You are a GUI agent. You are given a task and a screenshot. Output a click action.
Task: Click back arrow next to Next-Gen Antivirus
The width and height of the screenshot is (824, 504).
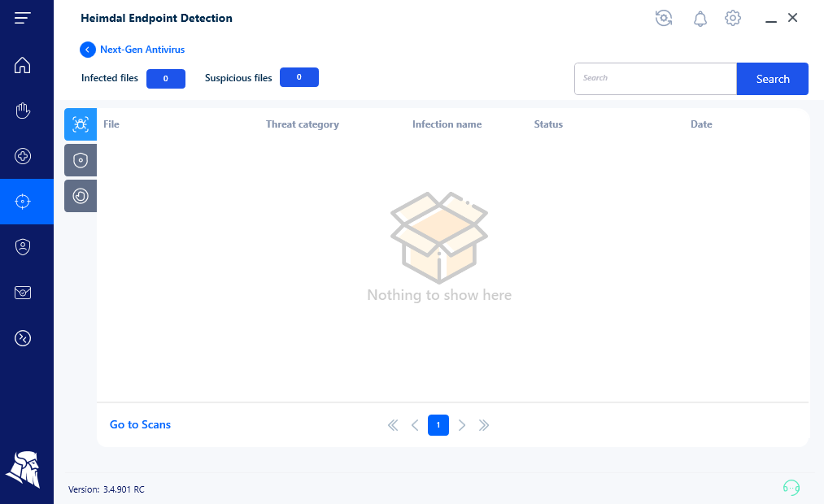tap(88, 50)
